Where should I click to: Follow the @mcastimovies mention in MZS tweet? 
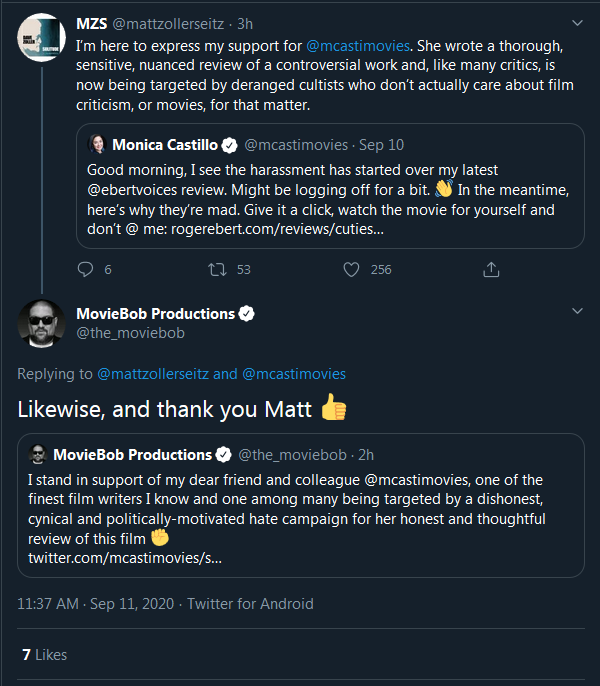(358, 46)
